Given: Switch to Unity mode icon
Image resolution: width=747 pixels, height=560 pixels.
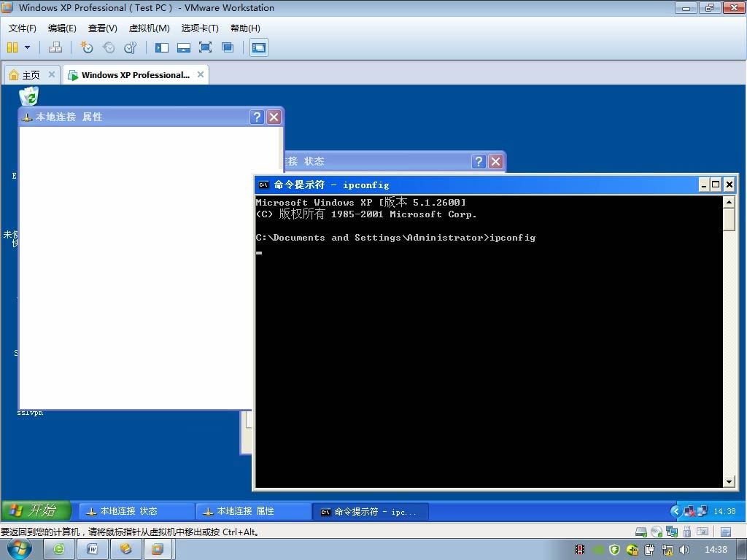Looking at the screenshot, I should [x=228, y=47].
